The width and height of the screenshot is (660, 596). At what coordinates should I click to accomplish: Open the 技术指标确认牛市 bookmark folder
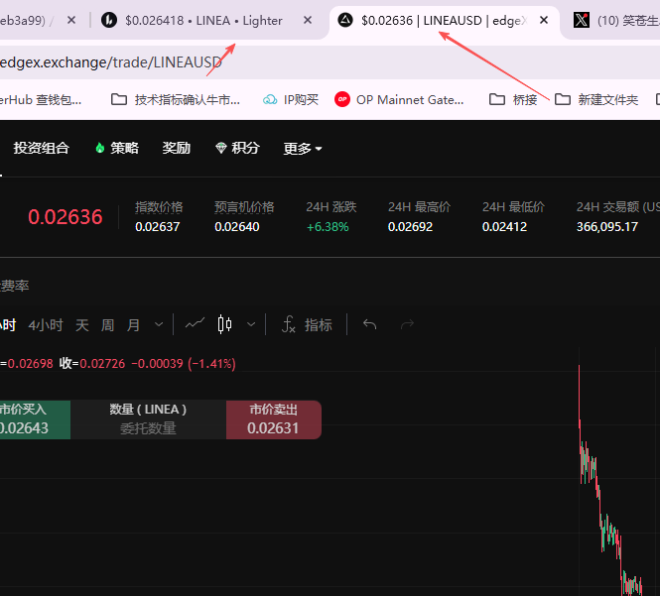click(x=175, y=100)
